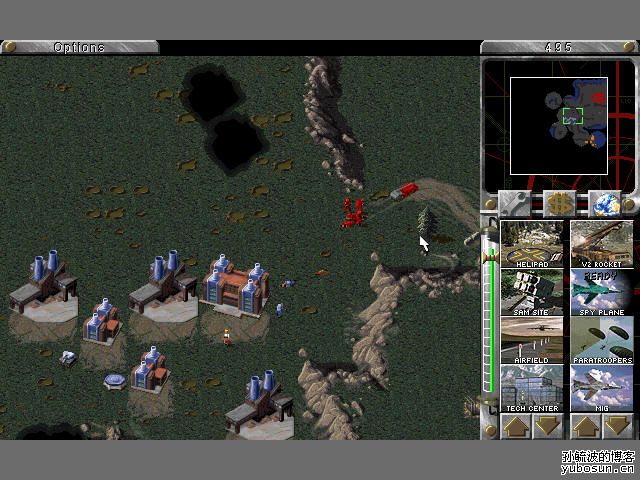Open the Options menu tab
Image resolution: width=640 pixels, height=480 pixels.
80,47
